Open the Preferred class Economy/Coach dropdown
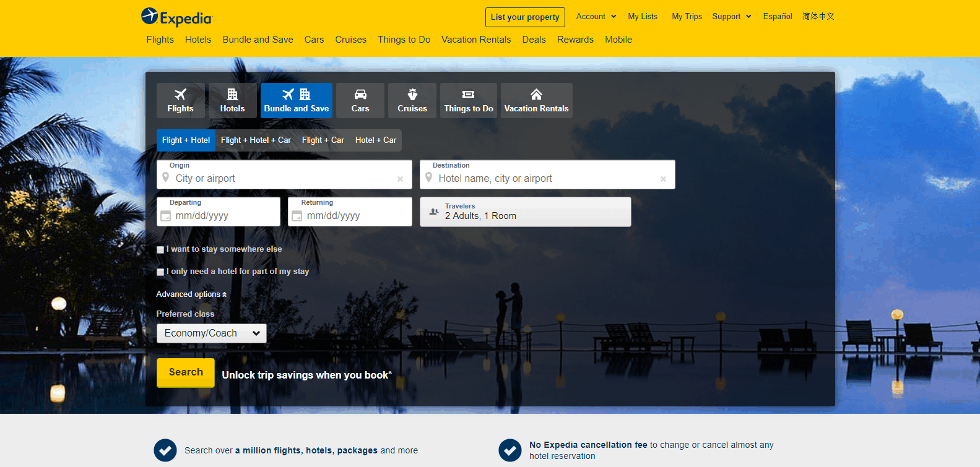Viewport: 980px width, 467px height. pyautogui.click(x=212, y=333)
